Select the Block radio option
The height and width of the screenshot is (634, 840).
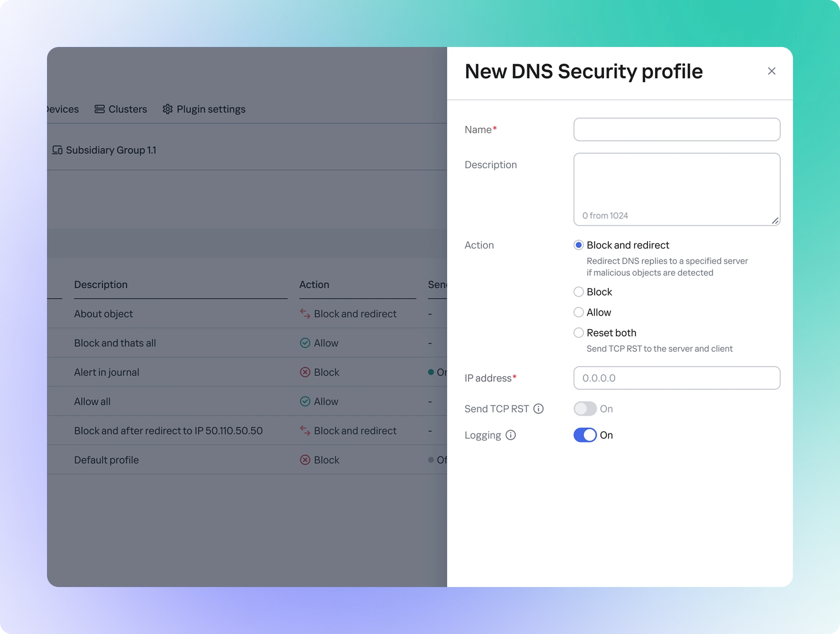pyautogui.click(x=579, y=292)
